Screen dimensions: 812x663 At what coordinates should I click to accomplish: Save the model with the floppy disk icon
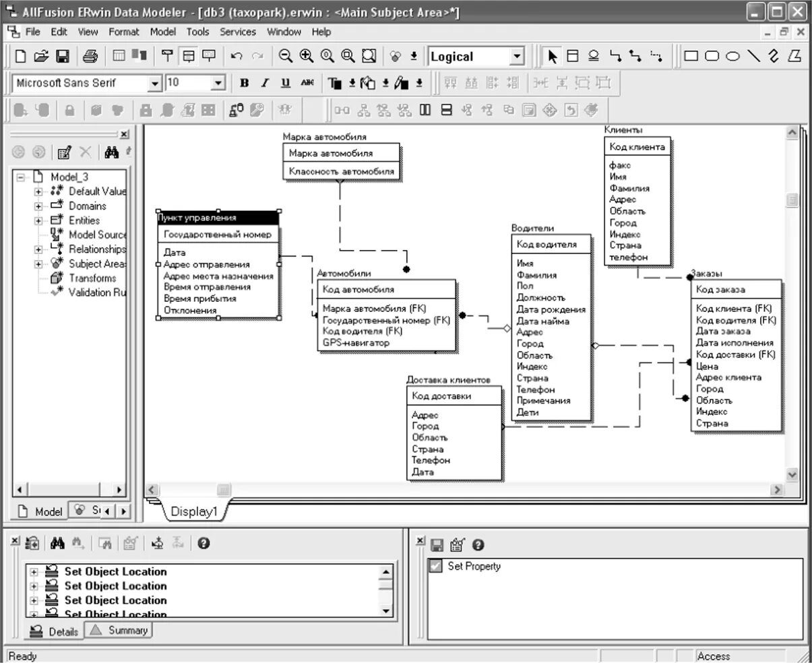tap(62, 57)
